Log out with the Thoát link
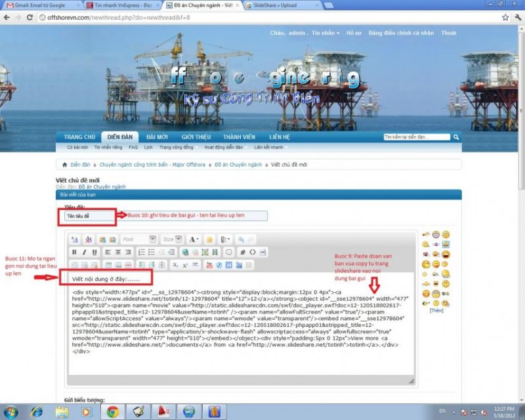Viewport: 525px width, 420px height. pyautogui.click(x=449, y=33)
